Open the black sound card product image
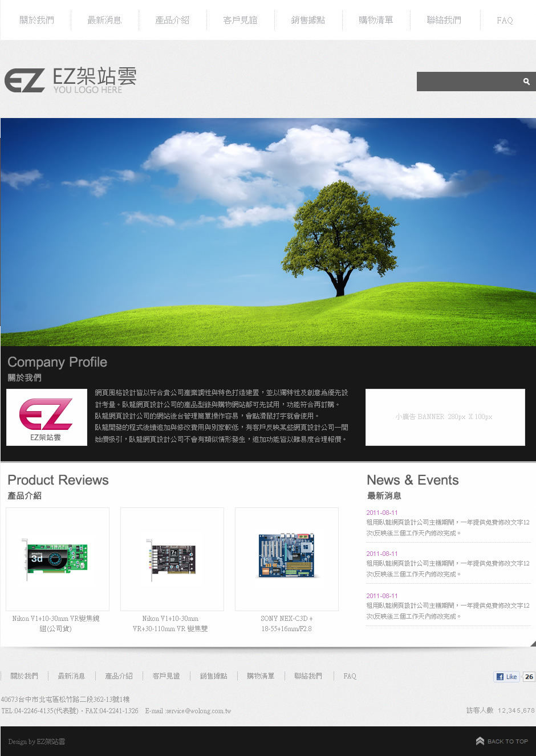This screenshot has width=536, height=756. point(172,559)
